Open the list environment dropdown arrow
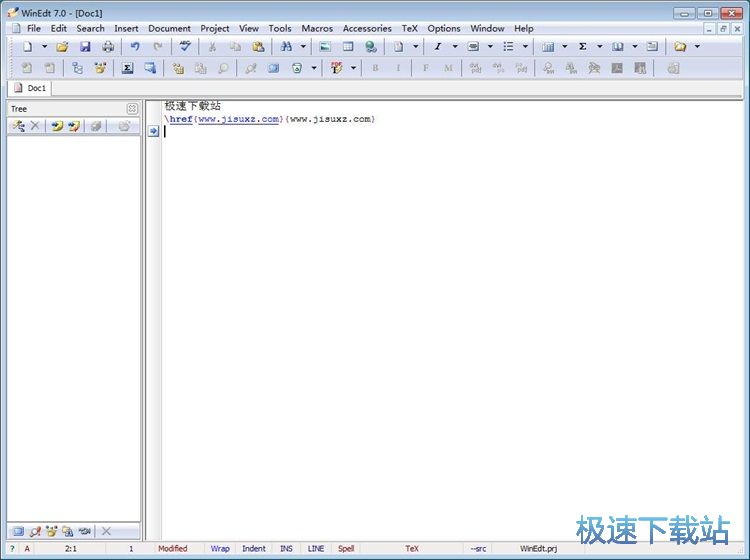This screenshot has width=750, height=560. pyautogui.click(x=525, y=46)
